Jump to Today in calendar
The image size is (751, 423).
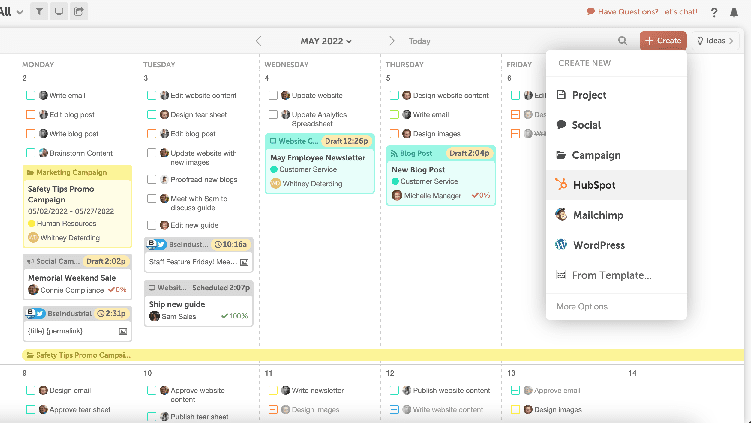click(420, 41)
